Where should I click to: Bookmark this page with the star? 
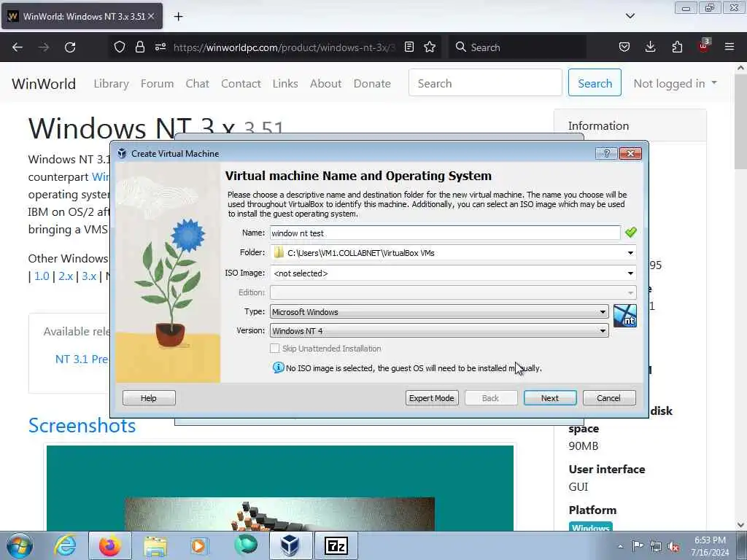430,47
